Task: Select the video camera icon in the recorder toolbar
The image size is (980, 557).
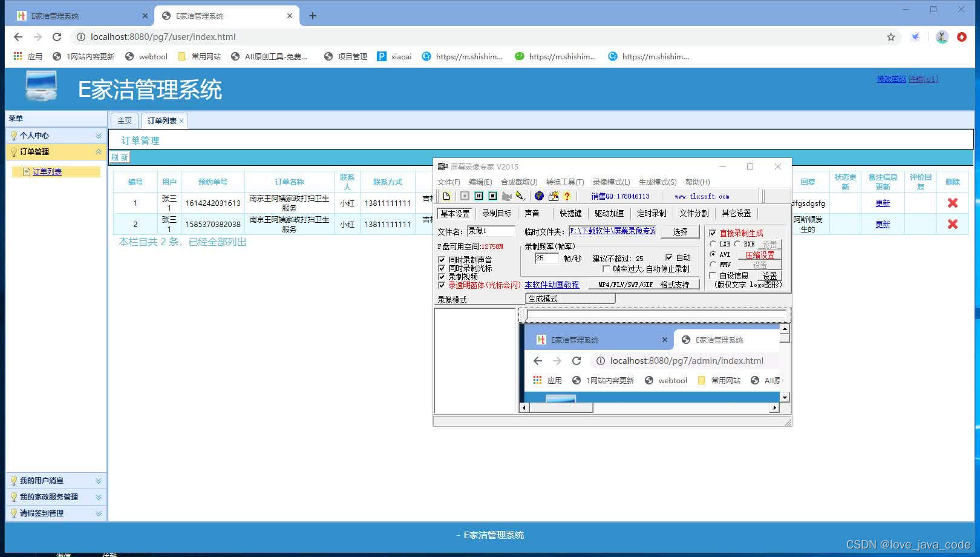Action: point(507,196)
